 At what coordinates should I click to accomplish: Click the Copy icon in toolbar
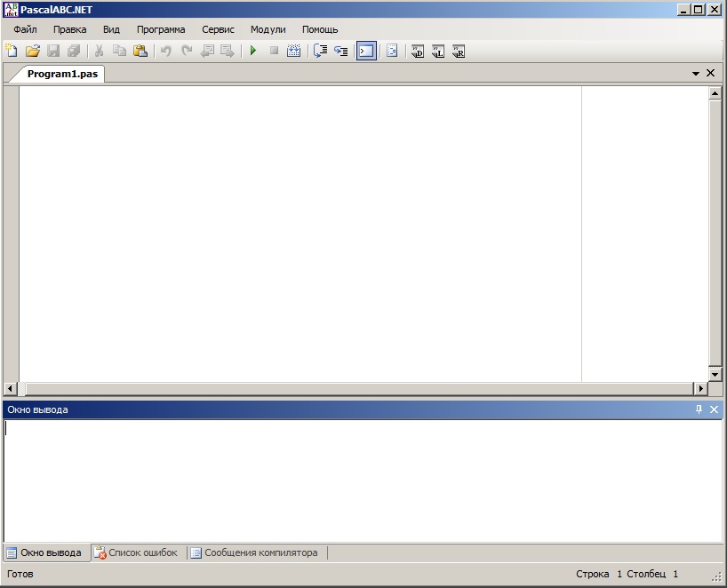[120, 51]
